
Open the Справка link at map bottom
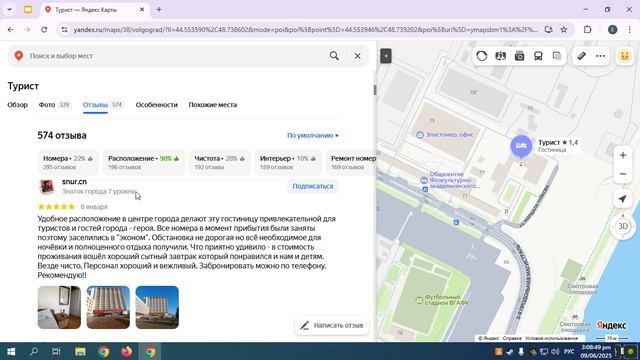pyautogui.click(x=512, y=338)
